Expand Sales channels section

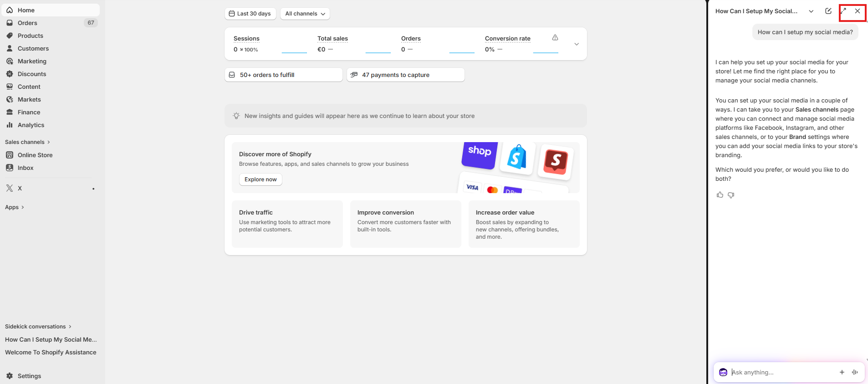[x=27, y=142]
